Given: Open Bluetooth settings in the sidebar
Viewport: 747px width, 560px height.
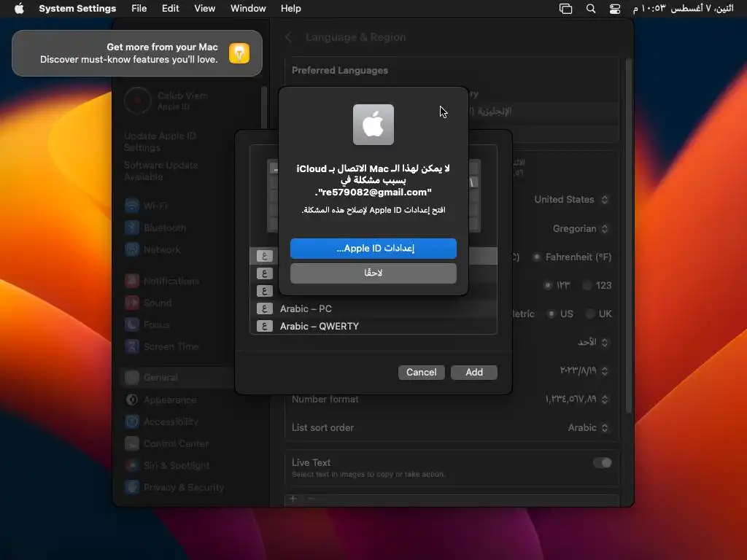Looking at the screenshot, I should click(155, 227).
